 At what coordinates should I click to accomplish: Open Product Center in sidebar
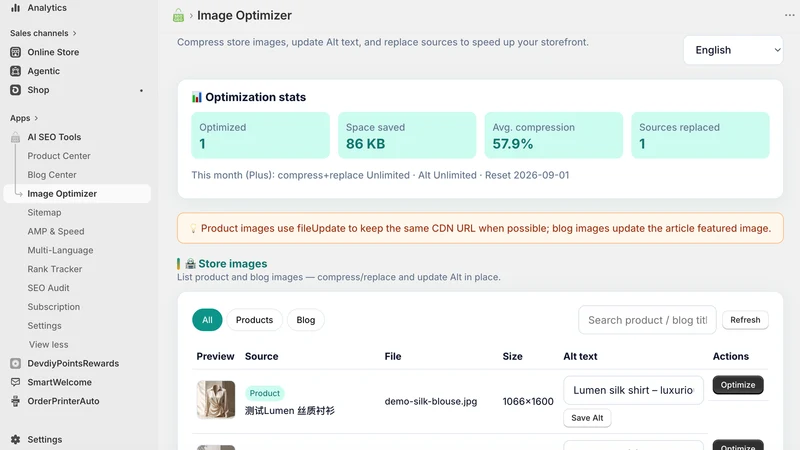pos(59,156)
